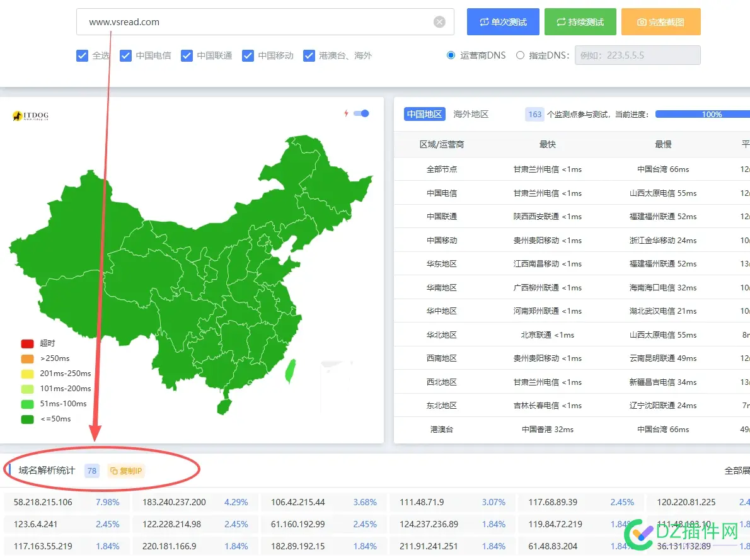Click the 复制IP button

point(125,471)
